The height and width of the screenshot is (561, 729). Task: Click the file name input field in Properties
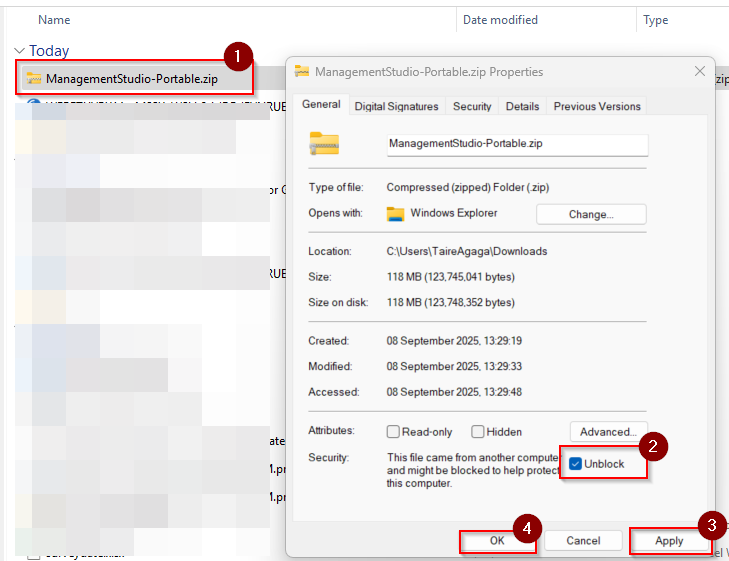click(517, 145)
